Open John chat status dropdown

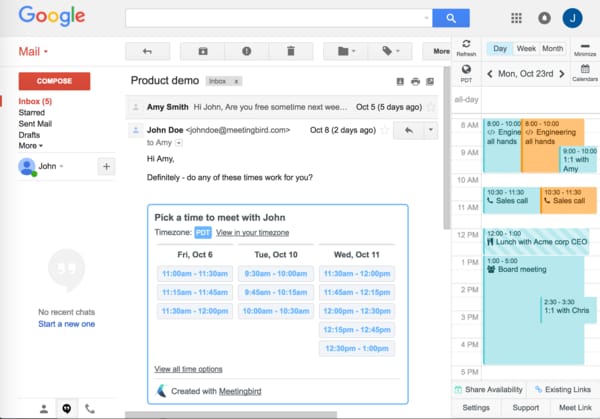coord(50,166)
